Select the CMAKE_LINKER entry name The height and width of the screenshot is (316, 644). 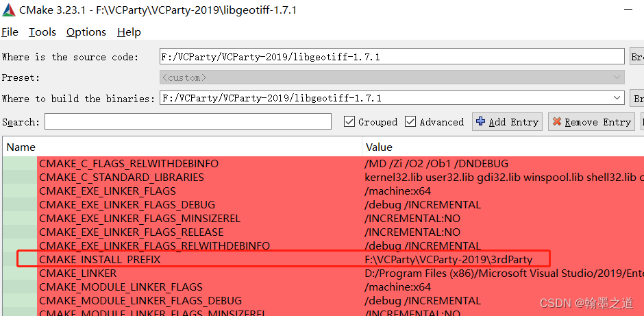(78, 274)
